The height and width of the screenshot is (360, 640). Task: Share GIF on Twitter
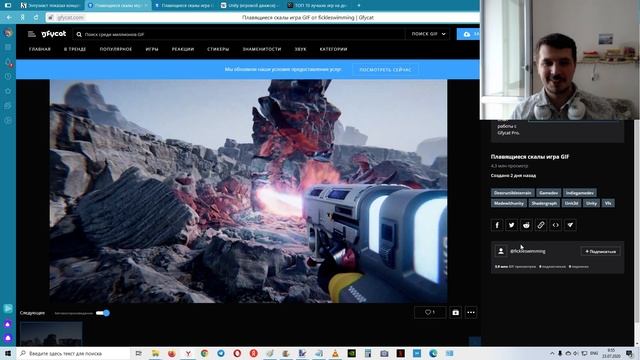[511, 225]
